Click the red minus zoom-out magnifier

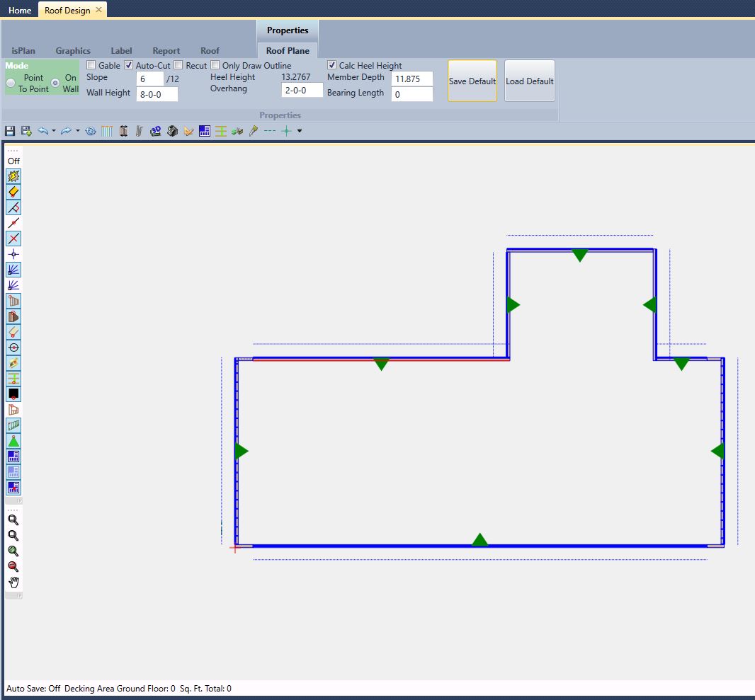tap(13, 566)
